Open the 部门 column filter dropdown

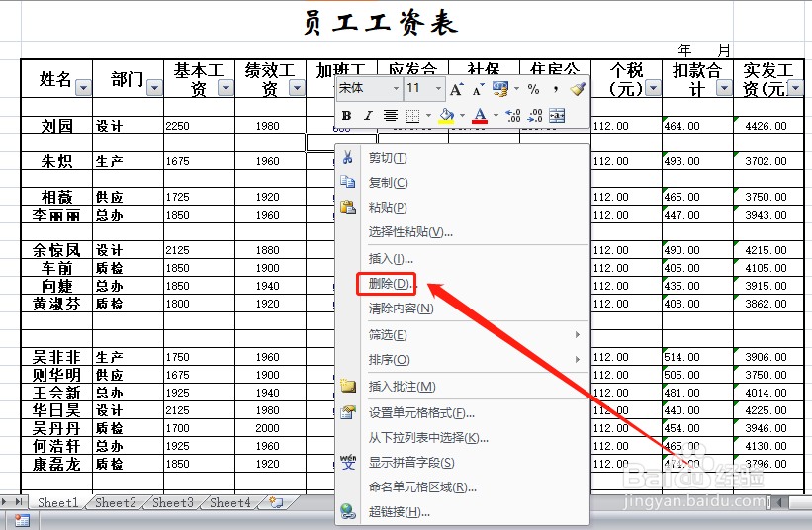pos(154,87)
